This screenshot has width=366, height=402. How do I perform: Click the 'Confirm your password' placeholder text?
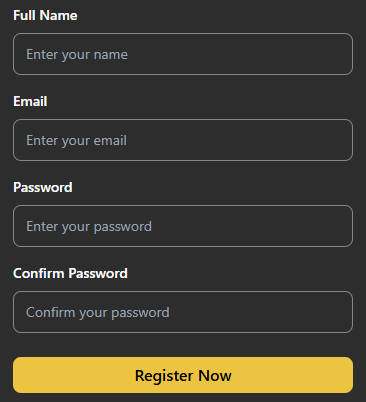[x=98, y=313]
